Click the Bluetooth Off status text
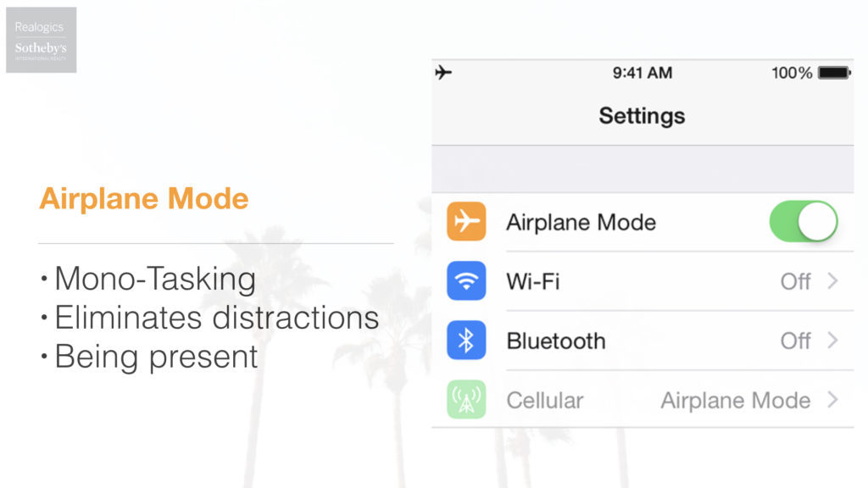 click(x=795, y=341)
